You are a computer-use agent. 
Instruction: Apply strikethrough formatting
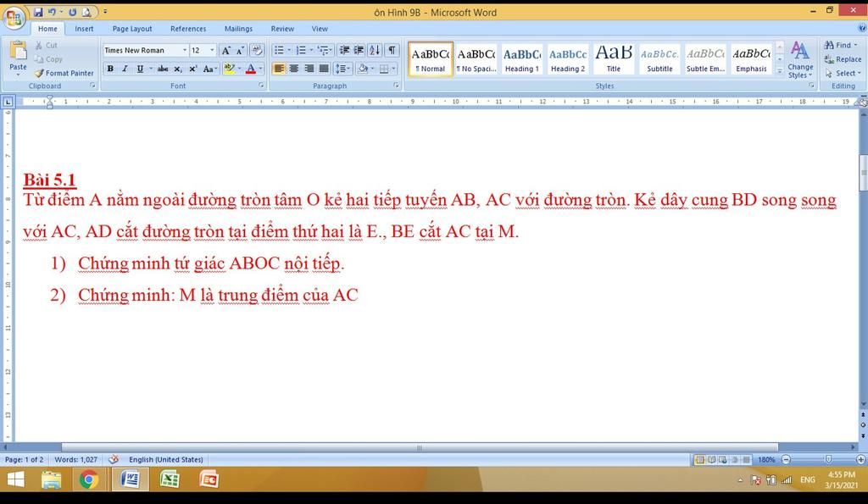pyautogui.click(x=163, y=69)
